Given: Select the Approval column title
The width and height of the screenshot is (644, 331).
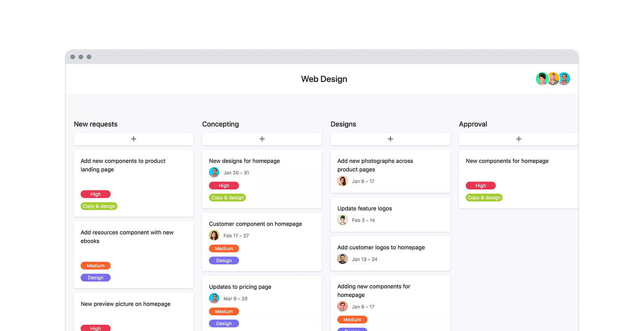Looking at the screenshot, I should 473,124.
